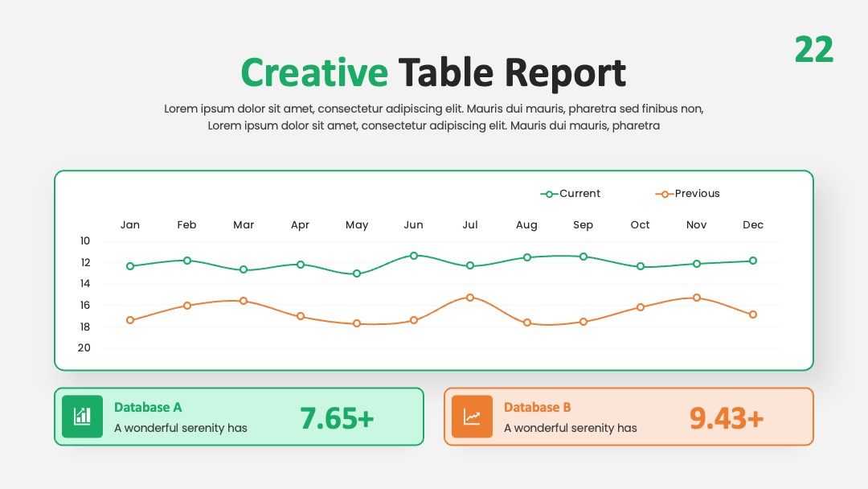This screenshot has height=489, width=868.
Task: Click the green bar chart icon
Action: tap(82, 417)
